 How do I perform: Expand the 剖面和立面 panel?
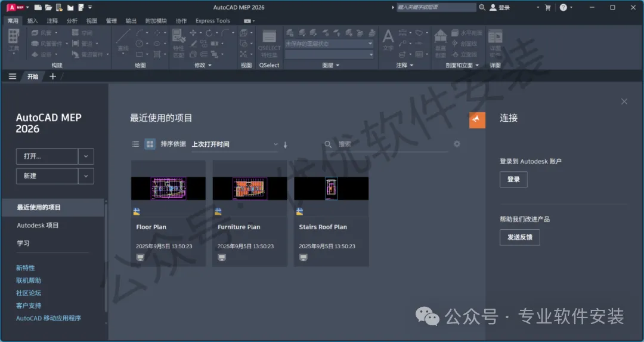coord(462,66)
